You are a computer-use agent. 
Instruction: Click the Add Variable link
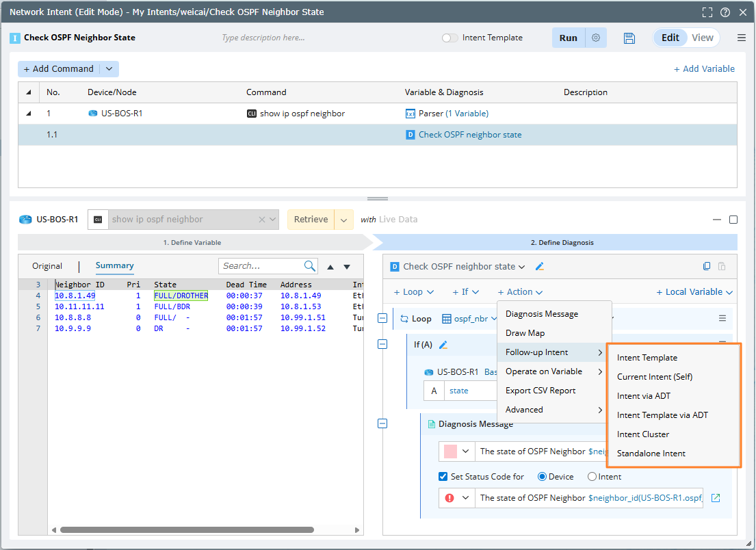click(704, 69)
